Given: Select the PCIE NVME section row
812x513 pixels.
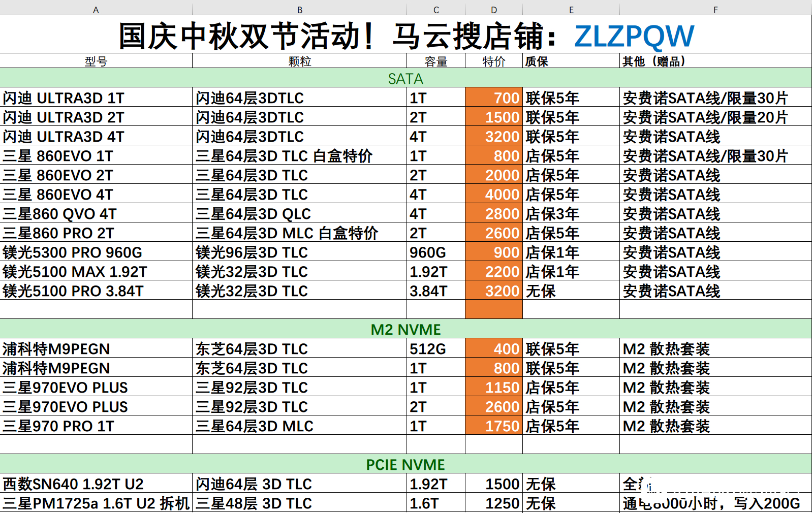Looking at the screenshot, I should 406,464.
